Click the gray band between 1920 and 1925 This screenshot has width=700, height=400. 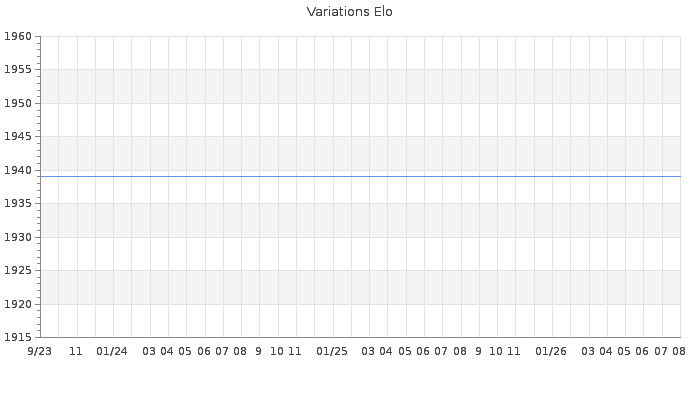pyautogui.click(x=361, y=287)
